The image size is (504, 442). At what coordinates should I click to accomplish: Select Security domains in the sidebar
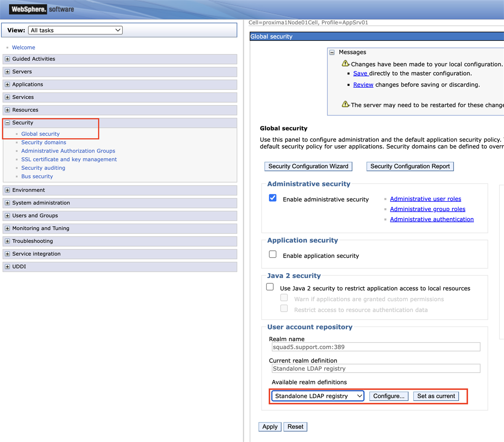(x=44, y=142)
